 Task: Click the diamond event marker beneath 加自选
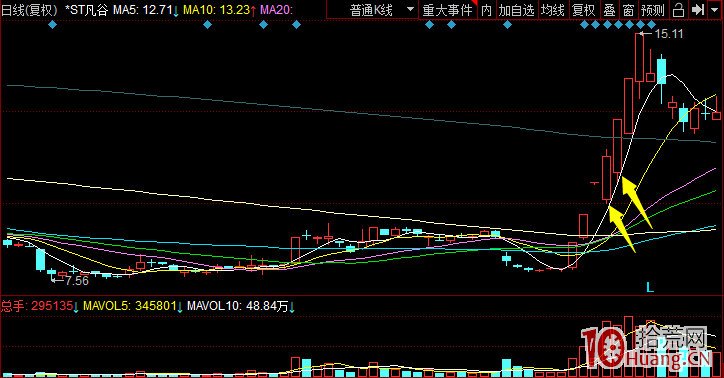click(x=507, y=25)
